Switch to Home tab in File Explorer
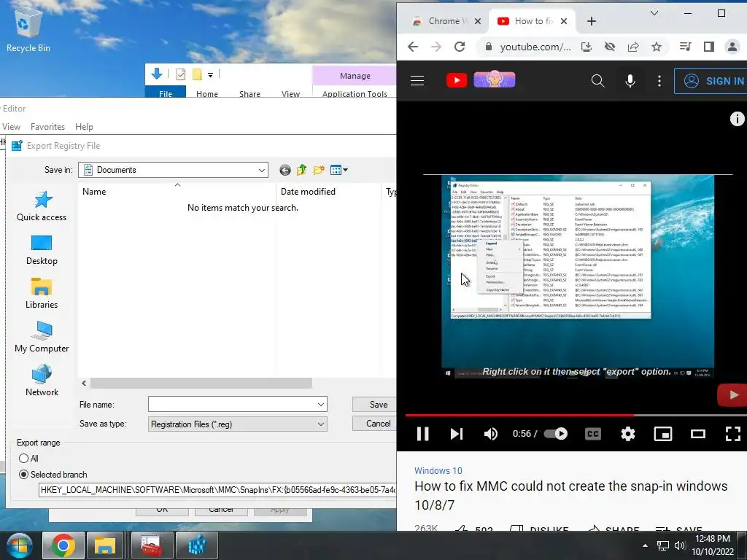 click(206, 93)
